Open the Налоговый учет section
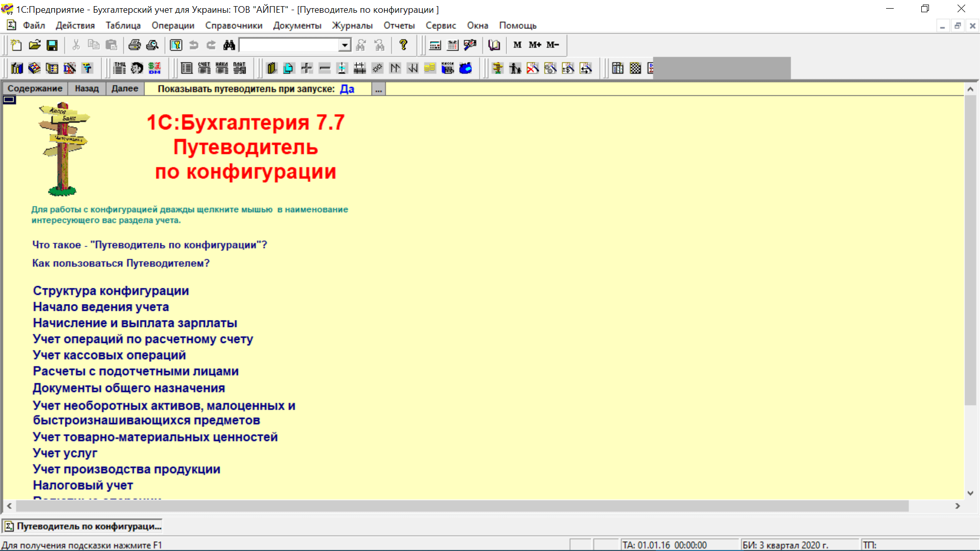The image size is (980, 551). tap(83, 485)
